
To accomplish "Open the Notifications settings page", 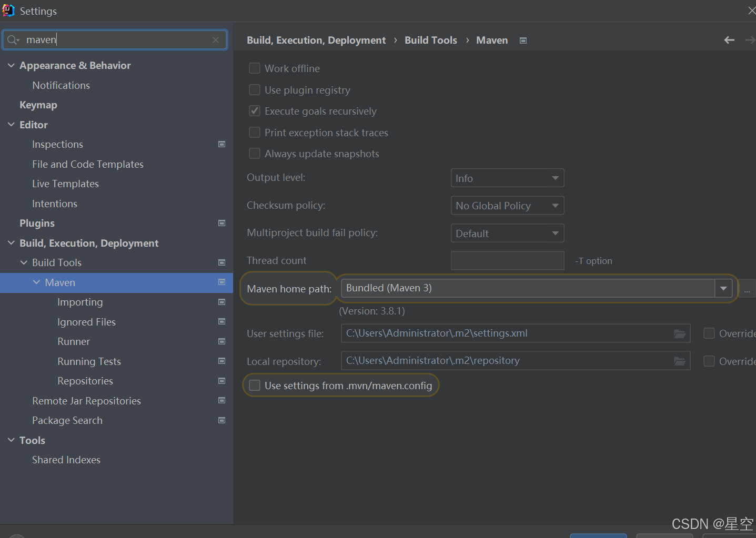I will pyautogui.click(x=61, y=85).
